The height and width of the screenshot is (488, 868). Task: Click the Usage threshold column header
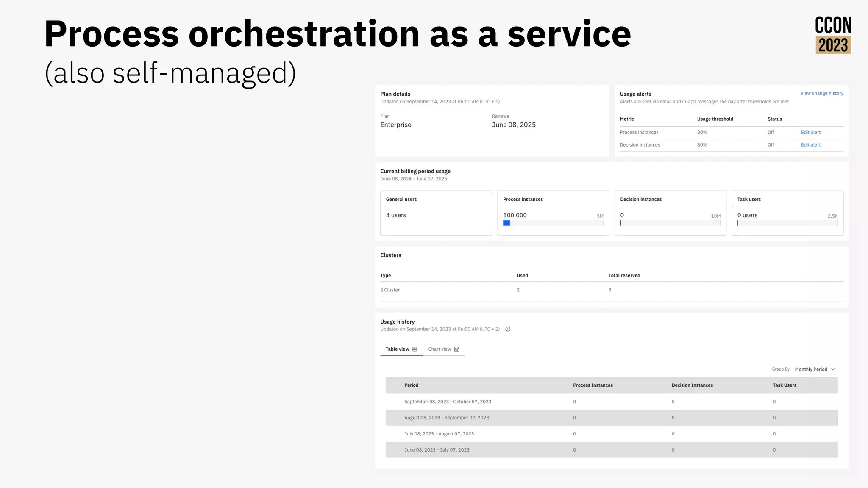pyautogui.click(x=715, y=119)
